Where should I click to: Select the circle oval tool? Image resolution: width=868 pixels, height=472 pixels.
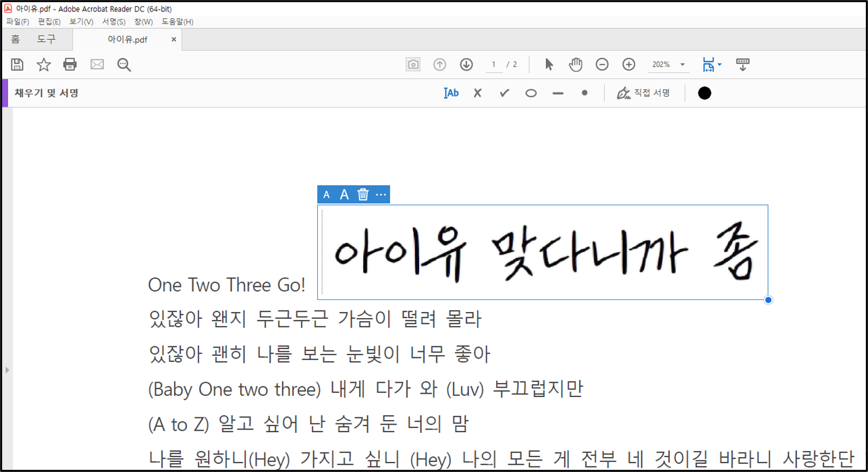tap(531, 93)
